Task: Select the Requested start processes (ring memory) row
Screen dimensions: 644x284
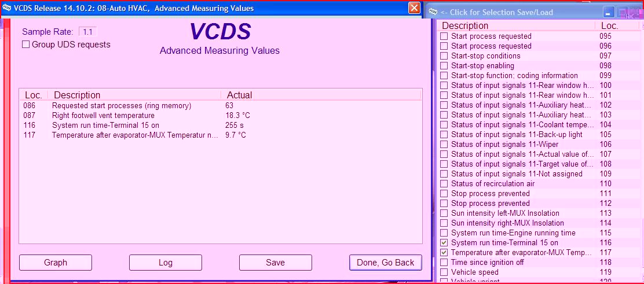Action: 221,105
